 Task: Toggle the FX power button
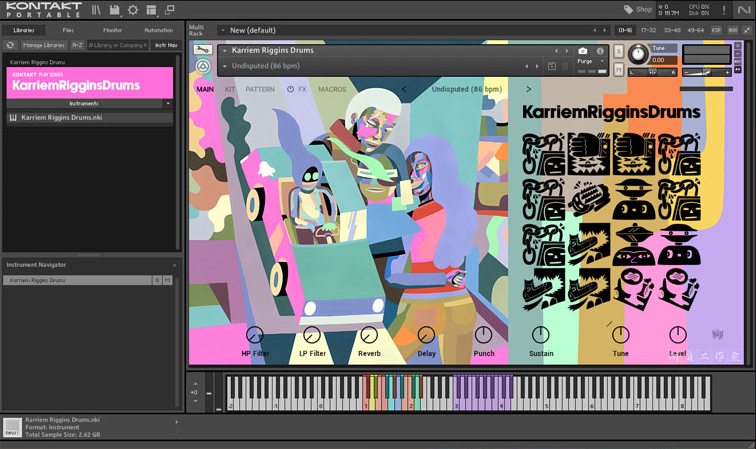pyautogui.click(x=290, y=89)
